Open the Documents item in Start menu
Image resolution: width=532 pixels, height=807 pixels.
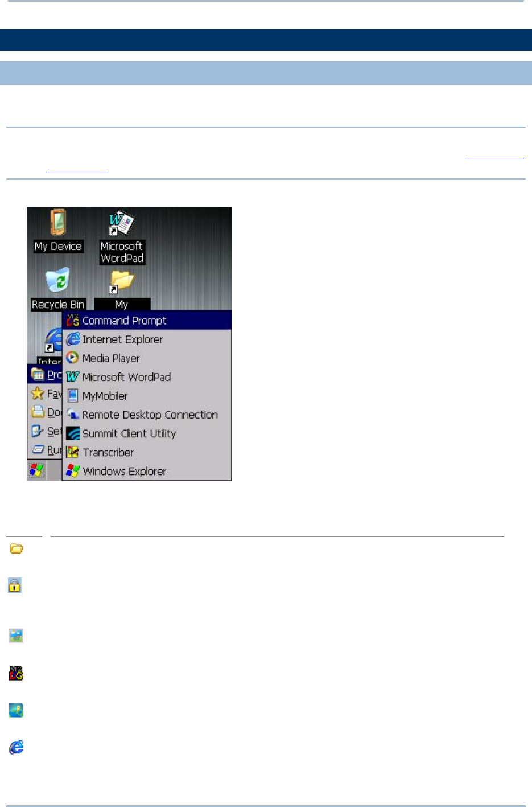45,412
